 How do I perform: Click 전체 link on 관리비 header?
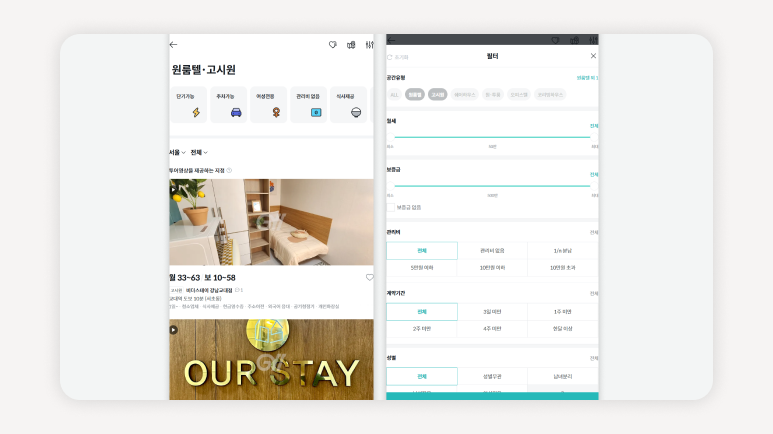[594, 232]
